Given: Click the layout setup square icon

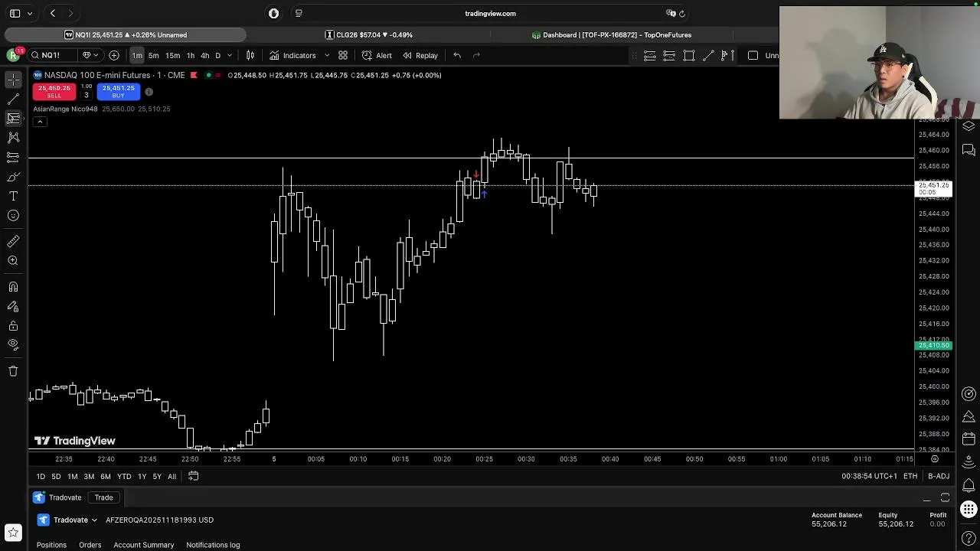Looking at the screenshot, I should 753,55.
